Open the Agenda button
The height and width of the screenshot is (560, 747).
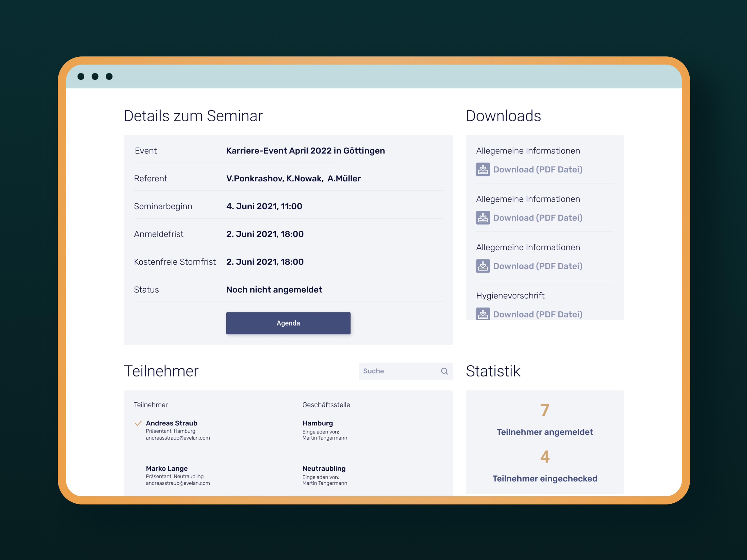point(288,323)
